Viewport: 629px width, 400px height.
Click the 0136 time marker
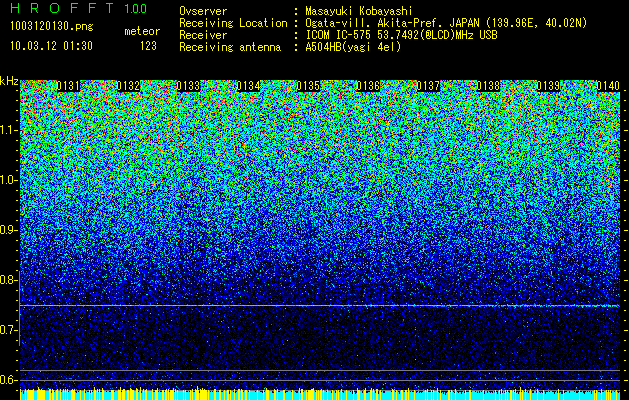(x=368, y=86)
